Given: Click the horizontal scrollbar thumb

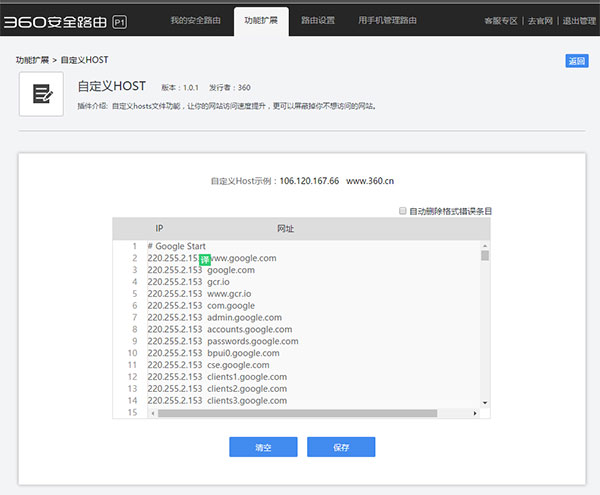Looking at the screenshot, I should 297,413.
